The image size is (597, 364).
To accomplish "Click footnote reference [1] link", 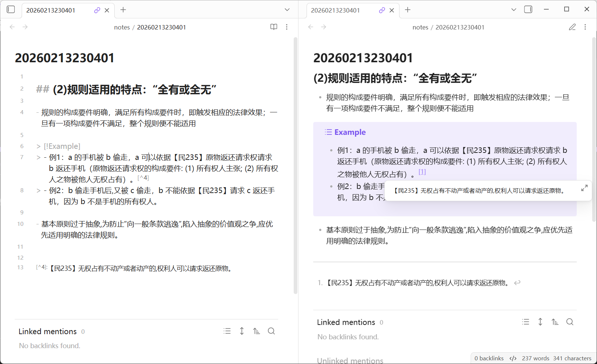I will pyautogui.click(x=422, y=172).
